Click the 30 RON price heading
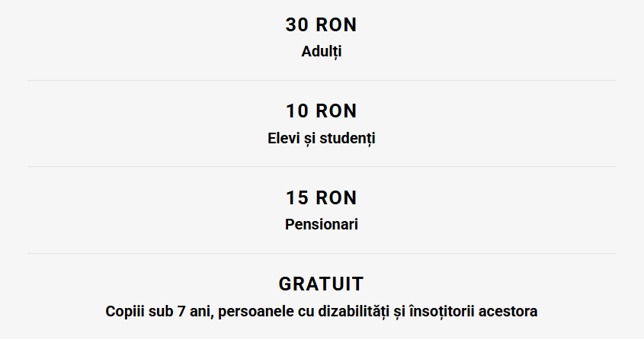Viewport: 644px width, 340px height. click(322, 24)
